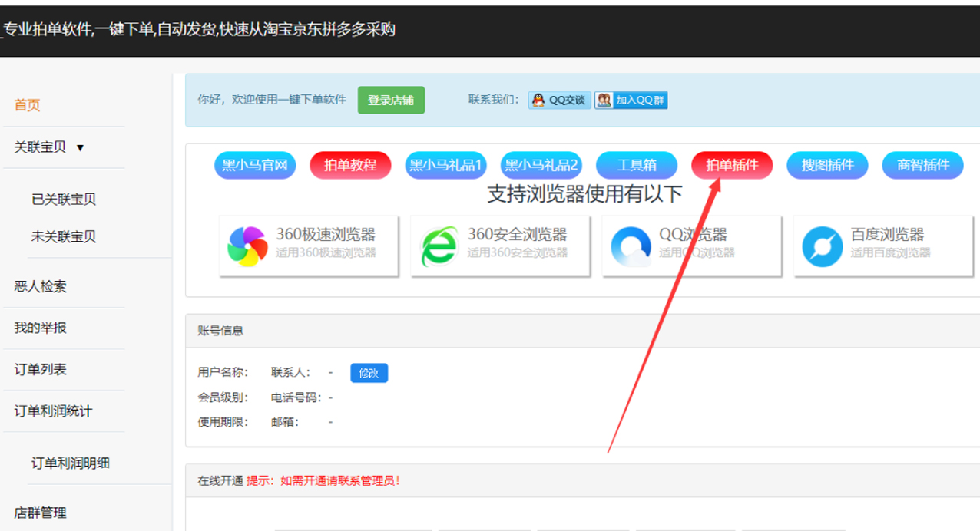This screenshot has width=980, height=531.
Task: Open 店群管理 in sidebar
Action: pos(41,513)
